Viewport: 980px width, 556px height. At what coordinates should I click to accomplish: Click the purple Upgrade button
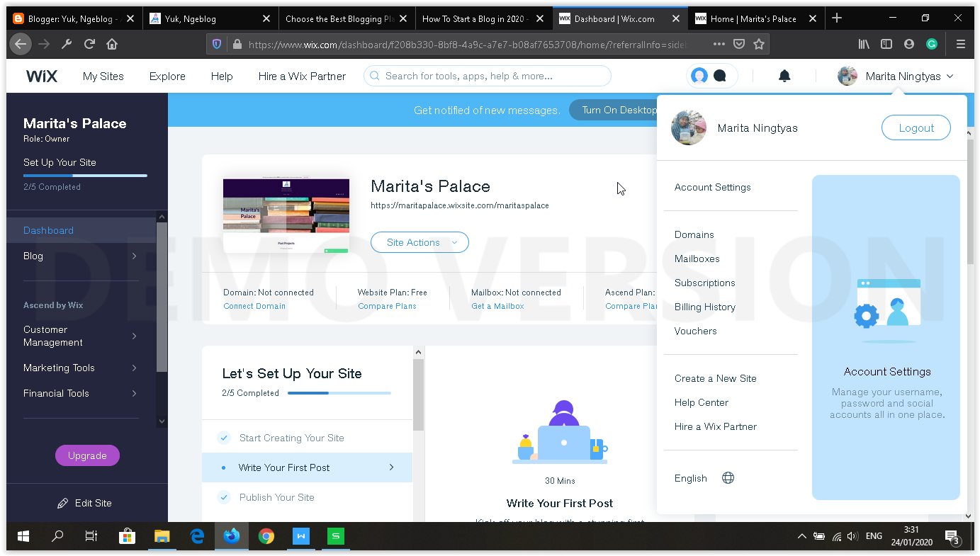[x=87, y=455]
